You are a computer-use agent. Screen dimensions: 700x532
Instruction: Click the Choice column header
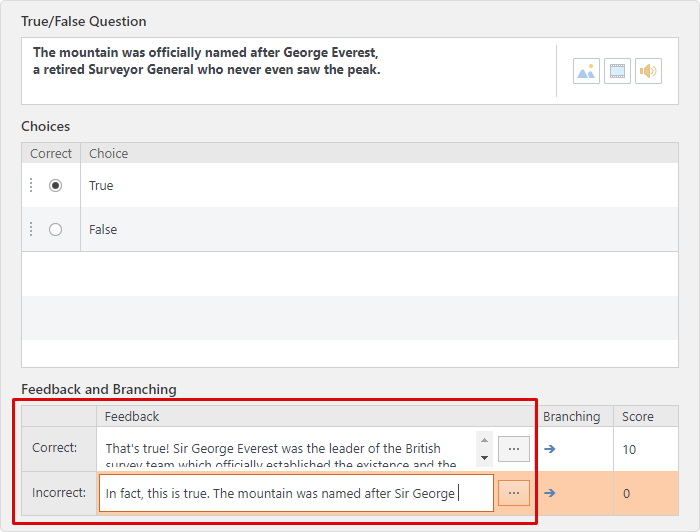[379, 154]
